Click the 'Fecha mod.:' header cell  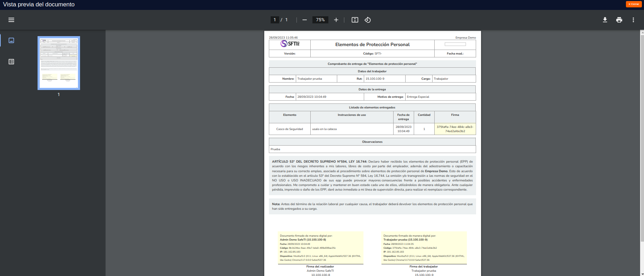[455, 53]
